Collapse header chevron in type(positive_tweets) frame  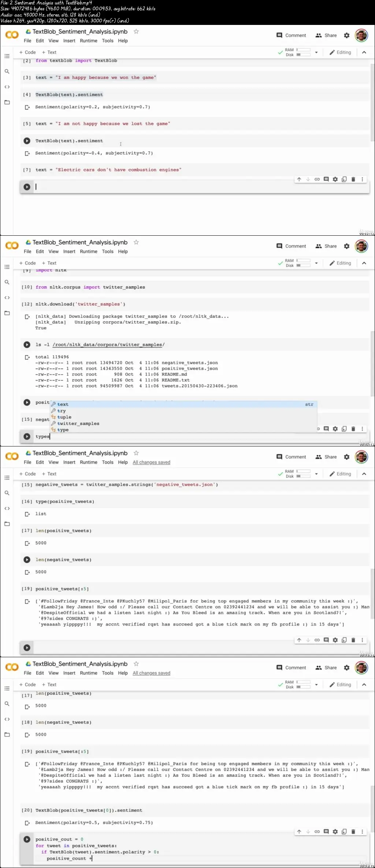[x=364, y=474]
